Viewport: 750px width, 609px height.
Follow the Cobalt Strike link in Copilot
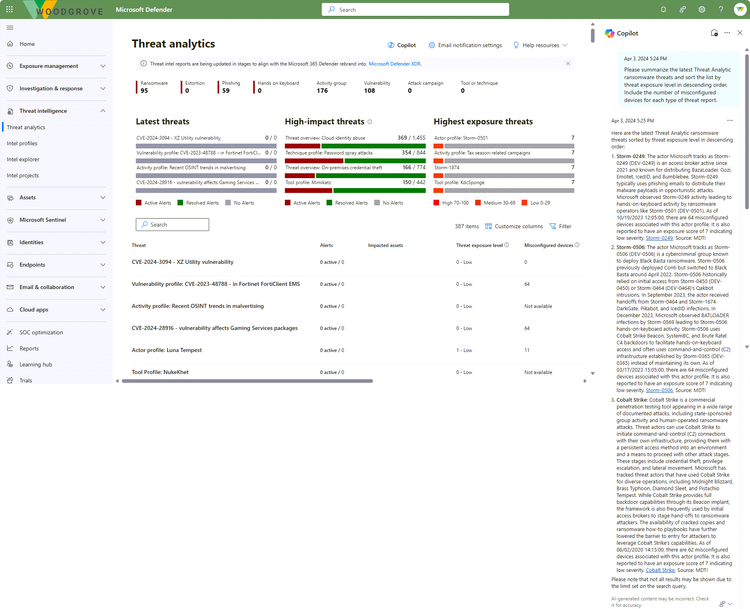point(660,570)
